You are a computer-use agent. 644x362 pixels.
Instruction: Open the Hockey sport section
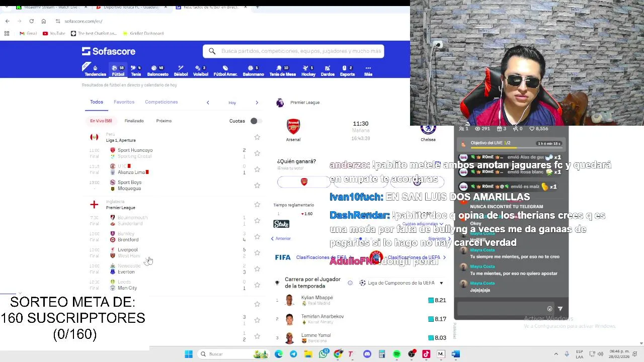point(308,70)
